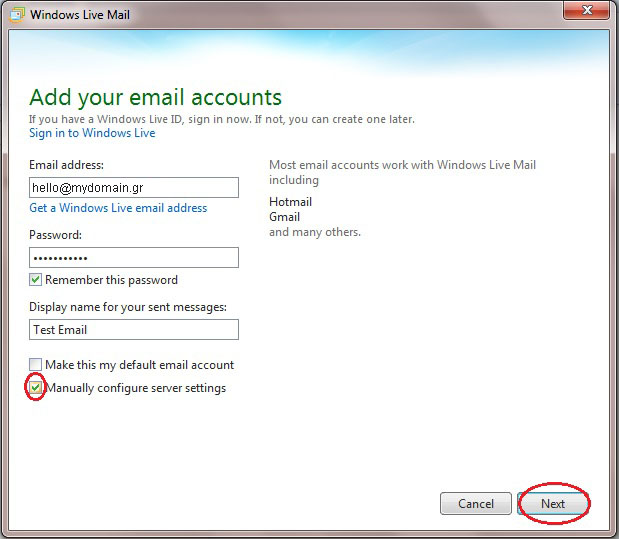Click the 'and many others.' text

(315, 232)
